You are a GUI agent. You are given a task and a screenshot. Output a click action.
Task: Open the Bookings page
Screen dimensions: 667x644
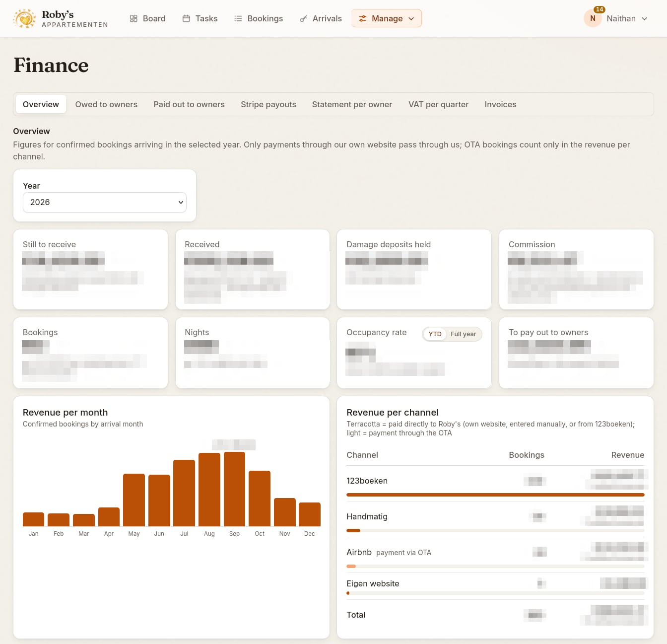click(x=259, y=18)
